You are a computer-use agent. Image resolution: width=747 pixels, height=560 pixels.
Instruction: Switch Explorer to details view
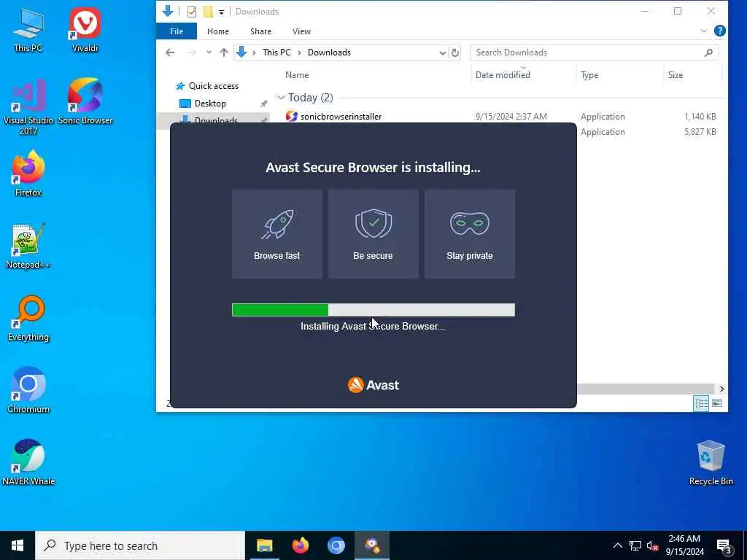(701, 403)
